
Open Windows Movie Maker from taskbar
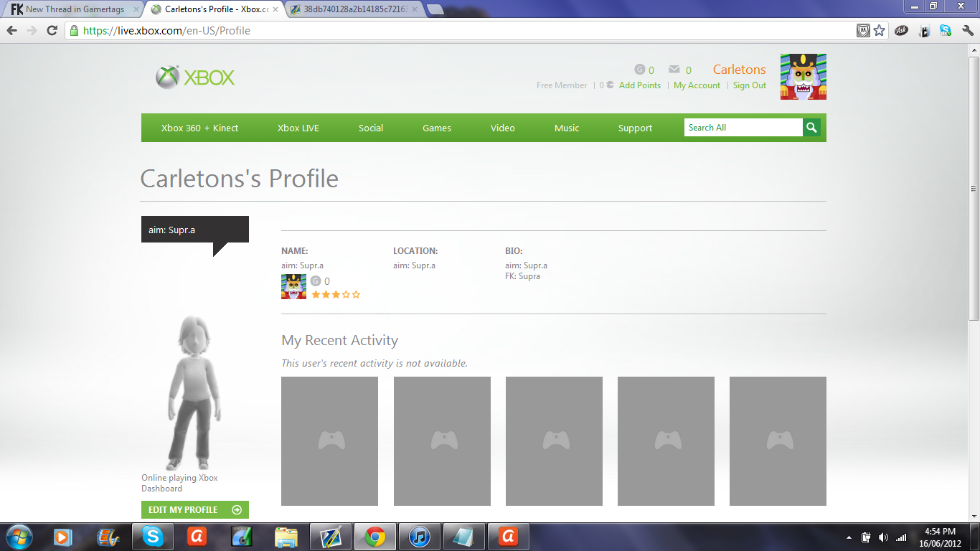[x=108, y=537]
